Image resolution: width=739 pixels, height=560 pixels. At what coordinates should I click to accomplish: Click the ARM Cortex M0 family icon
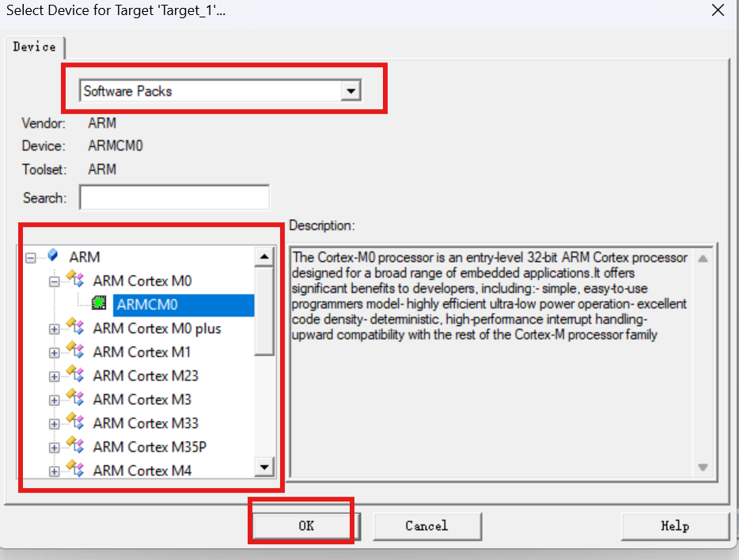click(75, 279)
